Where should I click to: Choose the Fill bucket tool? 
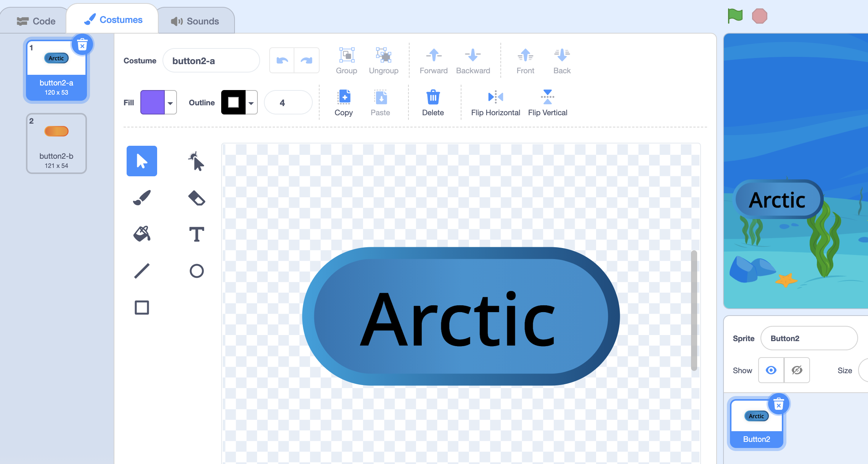tap(142, 234)
